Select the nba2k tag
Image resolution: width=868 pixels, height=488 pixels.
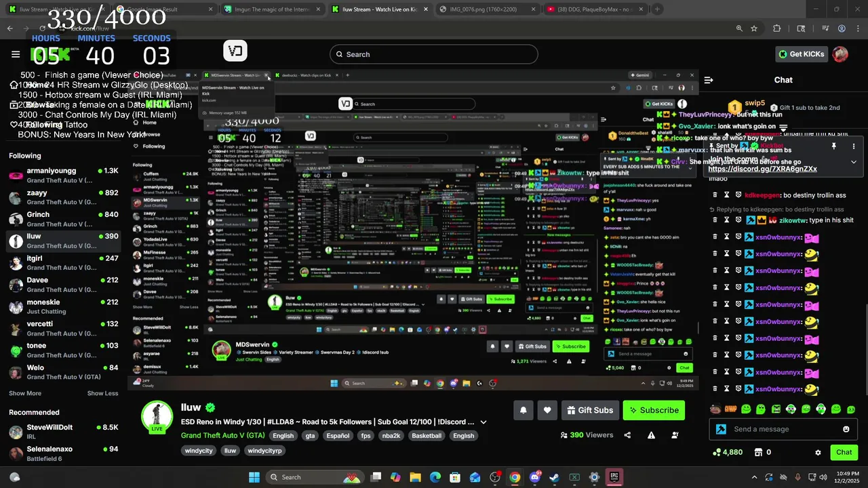coord(391,436)
